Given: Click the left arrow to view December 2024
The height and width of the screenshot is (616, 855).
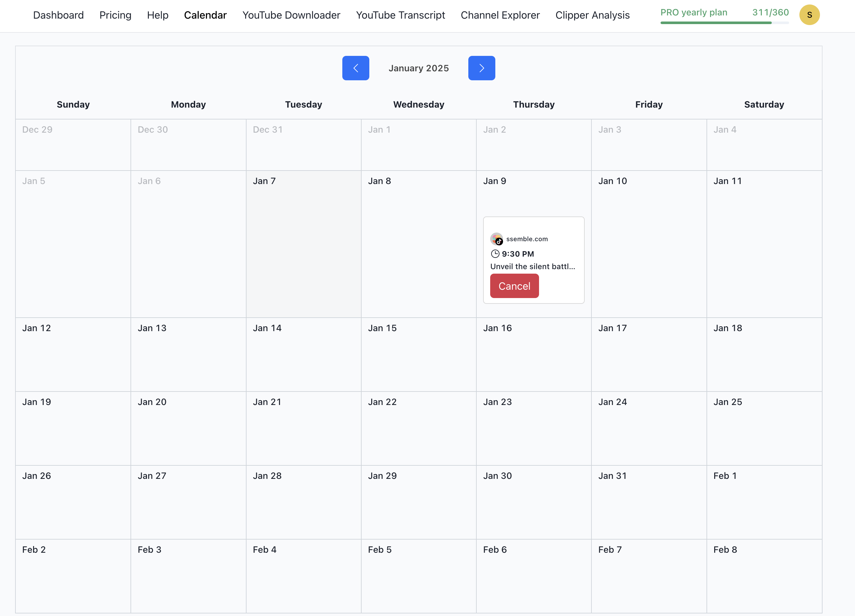Looking at the screenshot, I should pyautogui.click(x=355, y=68).
